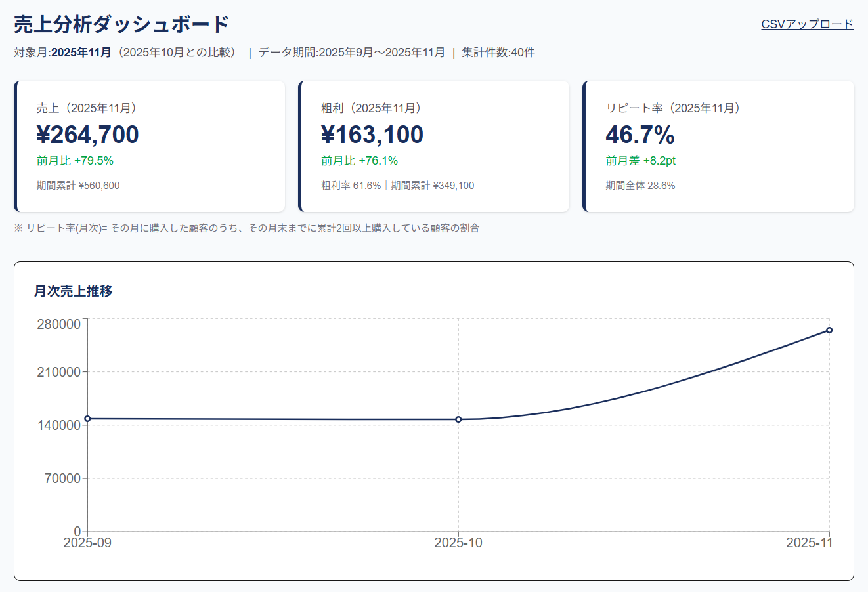The height and width of the screenshot is (592, 868).
Task: Click the リピート率(月次) footnote
Action: click(247, 228)
